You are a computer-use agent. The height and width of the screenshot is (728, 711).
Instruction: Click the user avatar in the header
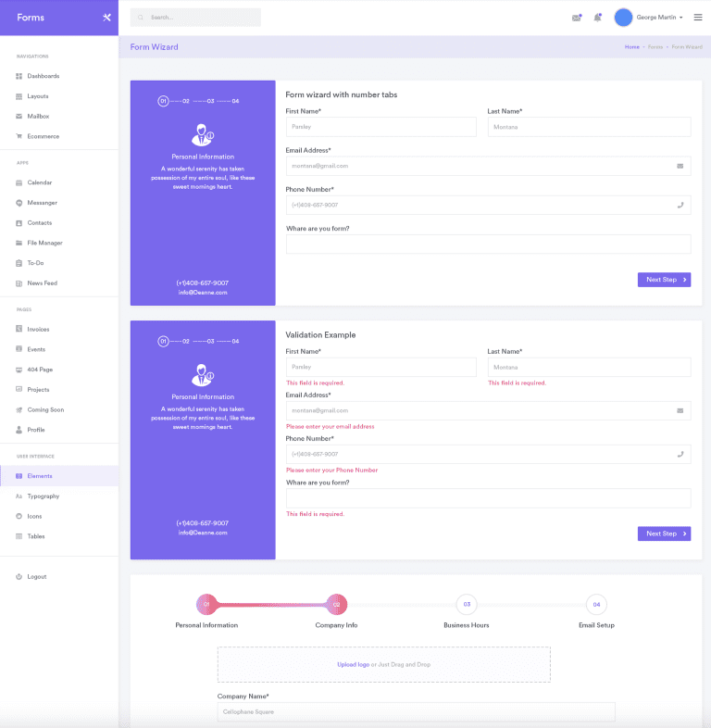623,18
